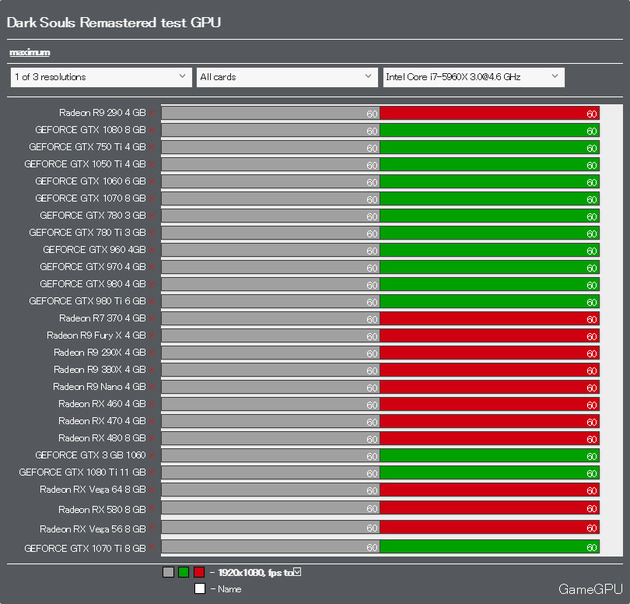This screenshot has height=604, width=630.
Task: Click the 'GEFORCE GTX 750 Ti 4 GB' label
Action: click(x=88, y=147)
